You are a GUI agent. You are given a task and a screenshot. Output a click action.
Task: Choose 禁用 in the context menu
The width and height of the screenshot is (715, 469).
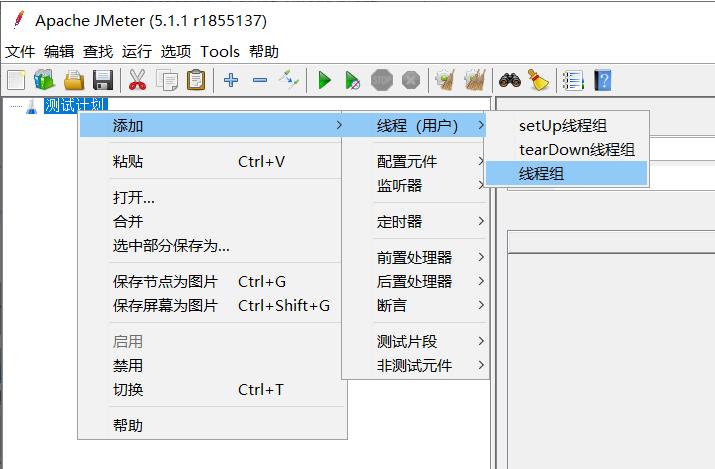pos(211,366)
